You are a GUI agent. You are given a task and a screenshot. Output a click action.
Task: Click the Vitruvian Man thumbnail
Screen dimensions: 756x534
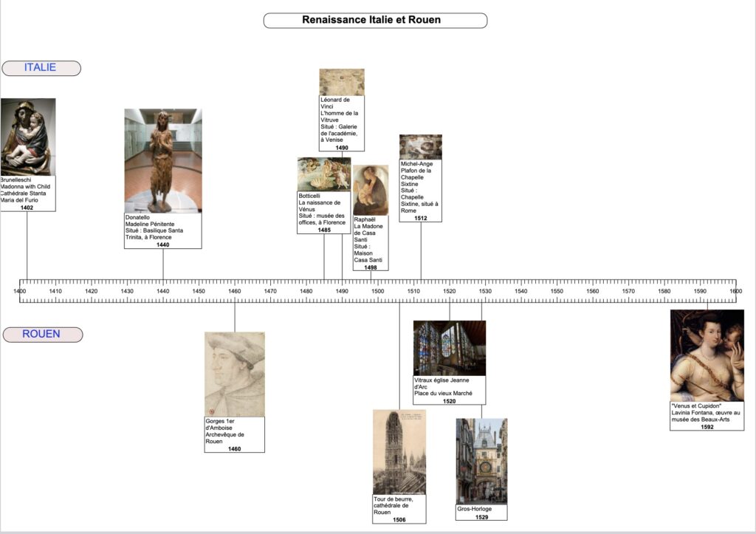click(x=342, y=82)
